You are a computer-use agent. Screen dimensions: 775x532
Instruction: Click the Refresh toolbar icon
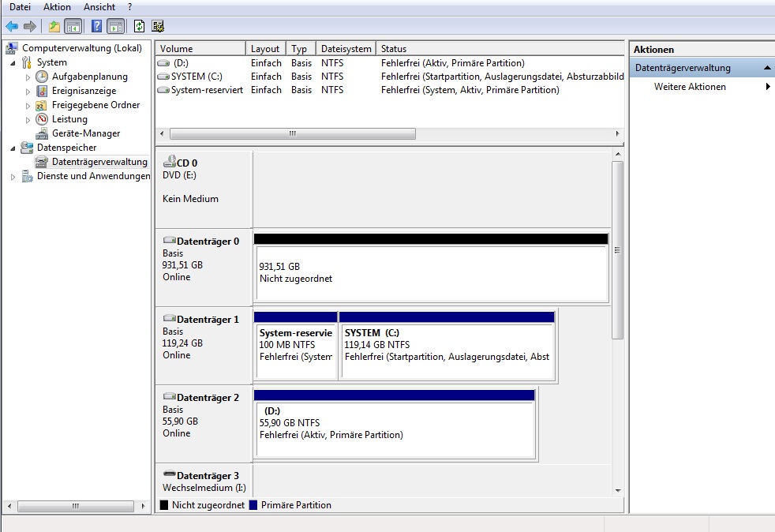point(140,26)
